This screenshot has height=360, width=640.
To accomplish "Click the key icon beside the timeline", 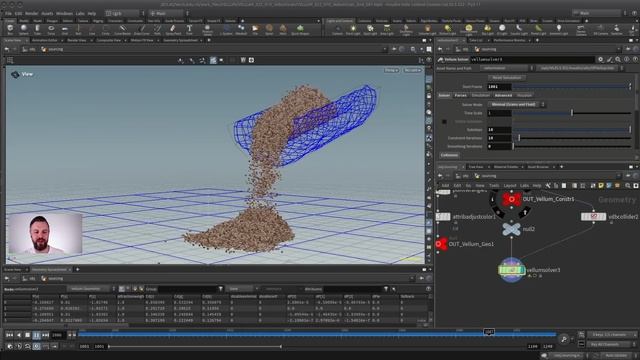I will click(x=564, y=338).
